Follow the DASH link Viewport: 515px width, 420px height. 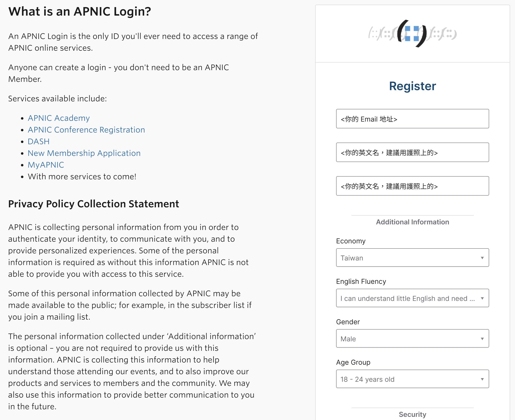point(39,142)
